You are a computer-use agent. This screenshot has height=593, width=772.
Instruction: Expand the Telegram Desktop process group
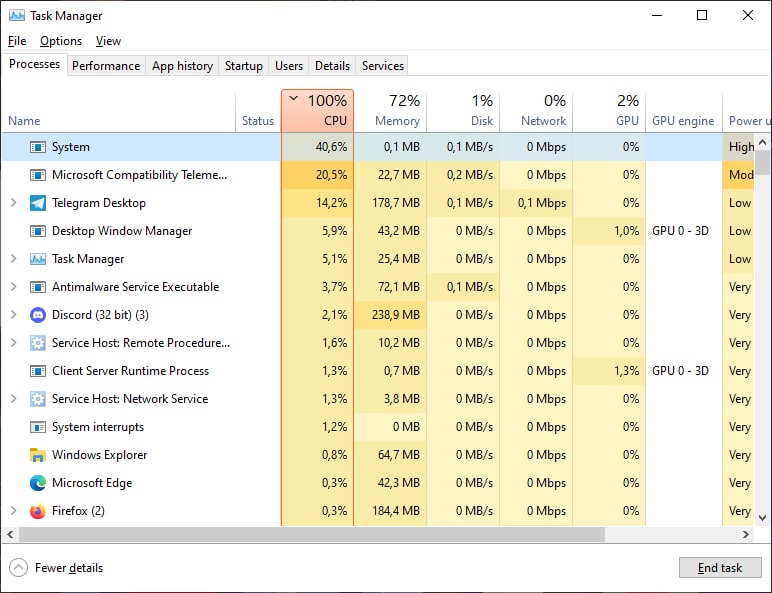click(x=14, y=203)
